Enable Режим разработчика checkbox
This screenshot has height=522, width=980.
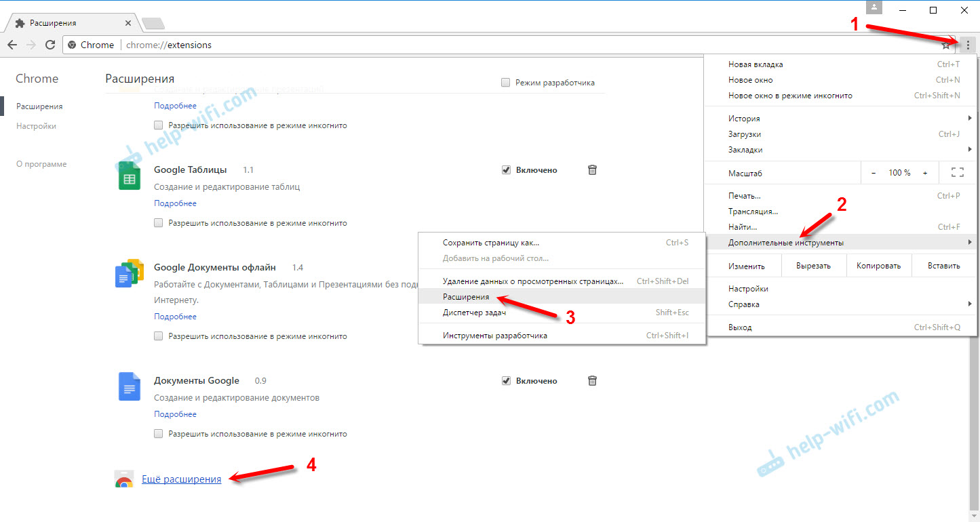[x=505, y=83]
